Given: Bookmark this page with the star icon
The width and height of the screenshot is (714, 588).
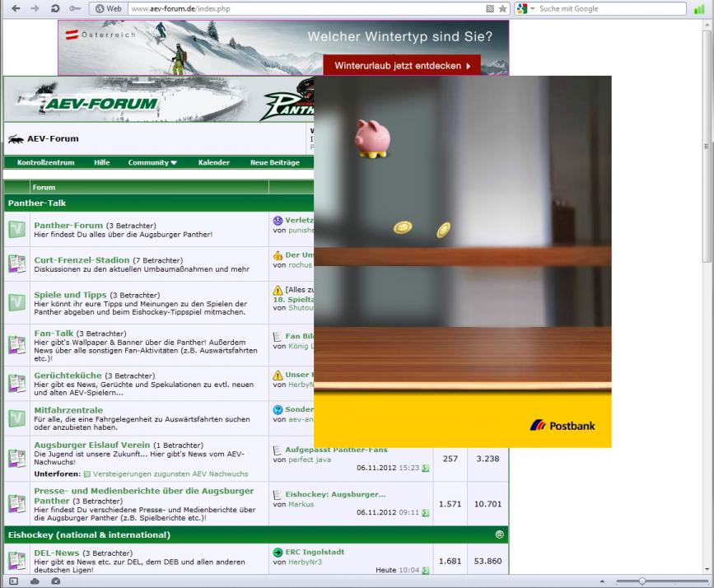Looking at the screenshot, I should [502, 9].
